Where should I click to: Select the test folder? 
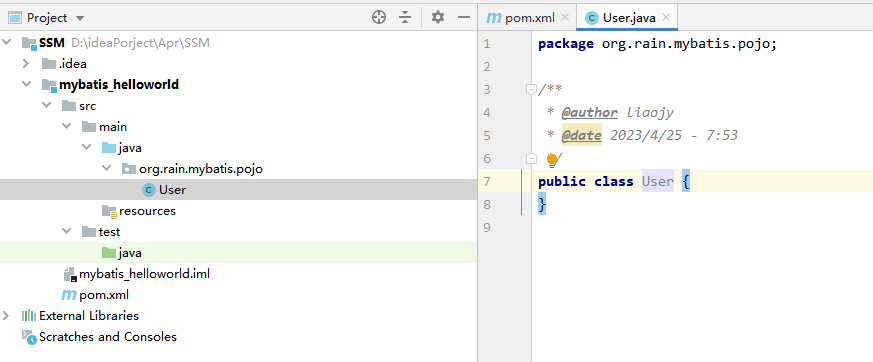[109, 232]
